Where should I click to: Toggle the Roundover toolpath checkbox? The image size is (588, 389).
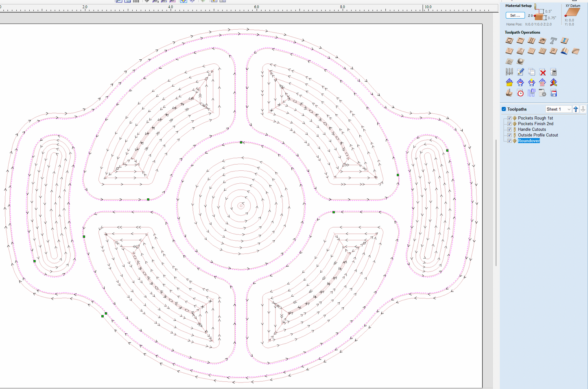[509, 141]
